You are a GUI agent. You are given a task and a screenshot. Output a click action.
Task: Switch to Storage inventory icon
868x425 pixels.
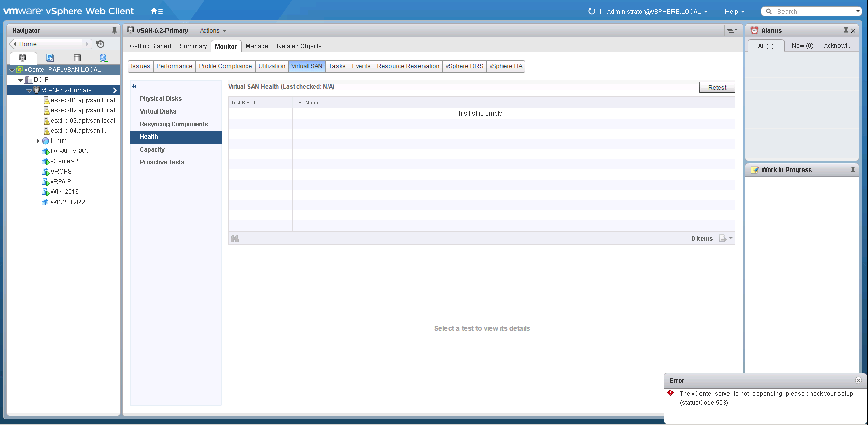[x=77, y=58]
